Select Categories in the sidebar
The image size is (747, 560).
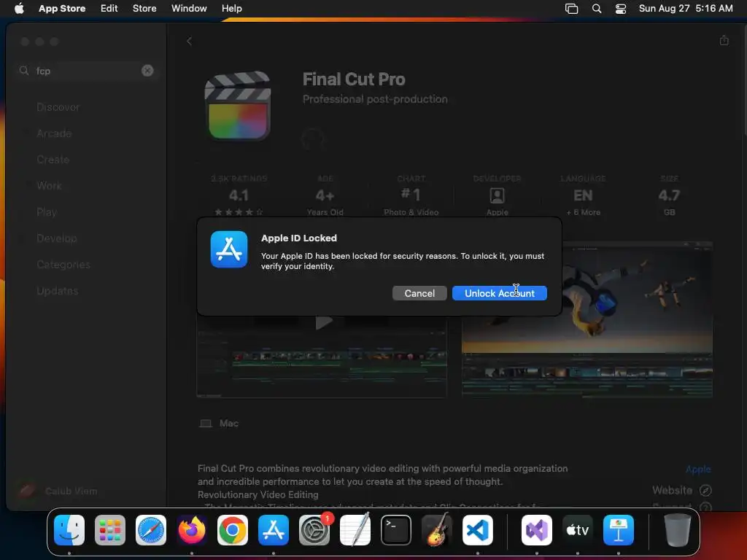pyautogui.click(x=63, y=264)
